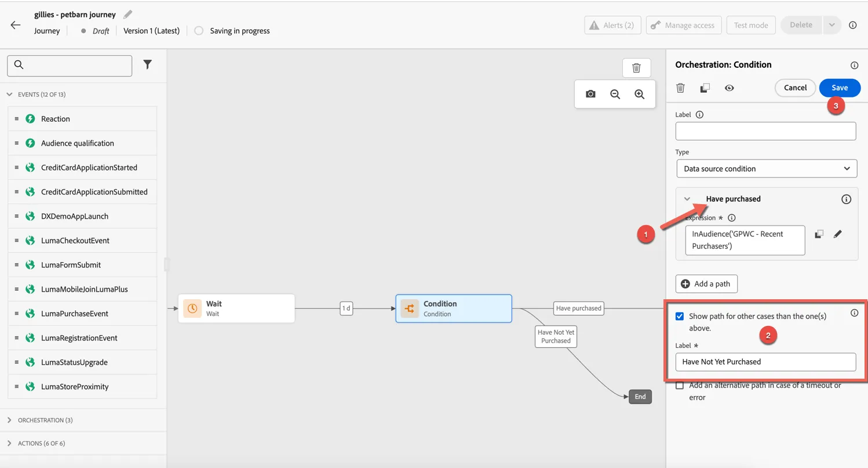868x468 pixels.
Task: Click the empty Label input field
Action: click(765, 131)
